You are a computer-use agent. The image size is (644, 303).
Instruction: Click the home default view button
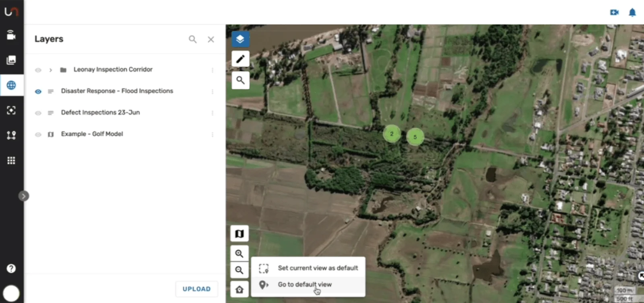(x=239, y=289)
